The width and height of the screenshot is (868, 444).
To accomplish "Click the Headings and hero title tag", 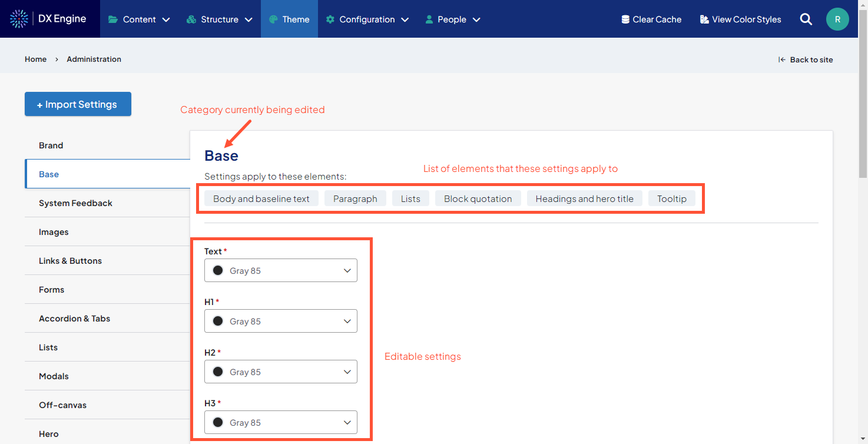I will [x=585, y=198].
